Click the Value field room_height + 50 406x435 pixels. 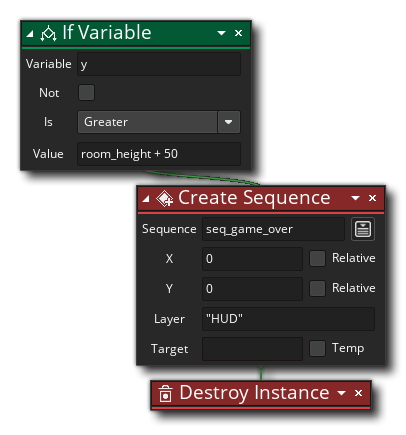pyautogui.click(x=159, y=154)
